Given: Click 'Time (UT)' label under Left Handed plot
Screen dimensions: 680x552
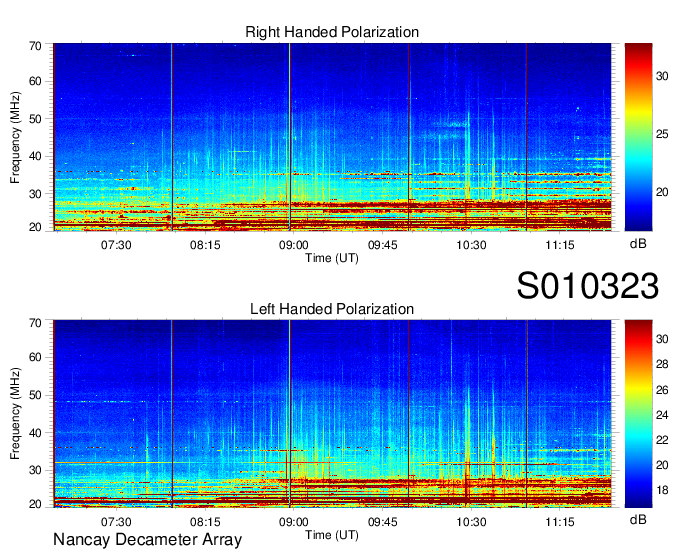Looking at the screenshot, I should (x=332, y=535).
